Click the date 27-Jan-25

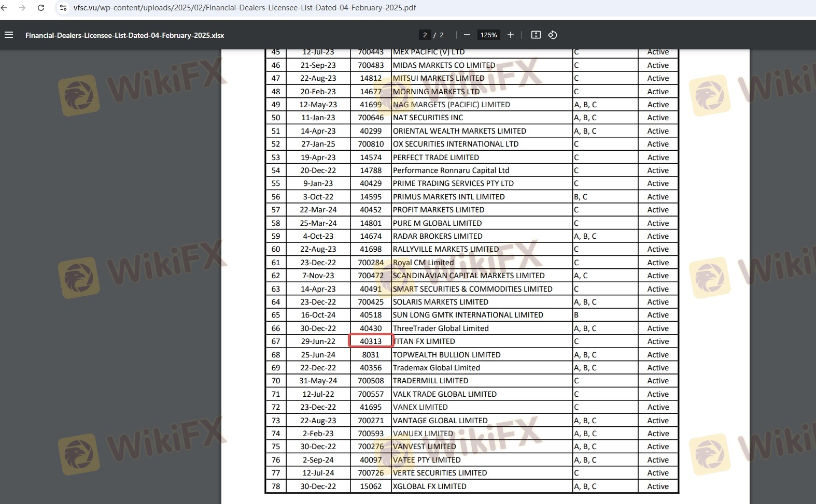pos(318,144)
